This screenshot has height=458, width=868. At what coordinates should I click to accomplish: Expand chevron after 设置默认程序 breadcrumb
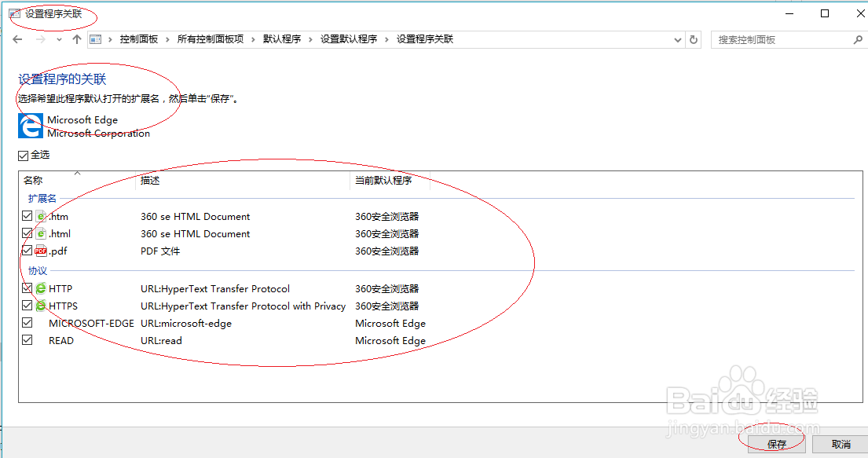pos(386,40)
